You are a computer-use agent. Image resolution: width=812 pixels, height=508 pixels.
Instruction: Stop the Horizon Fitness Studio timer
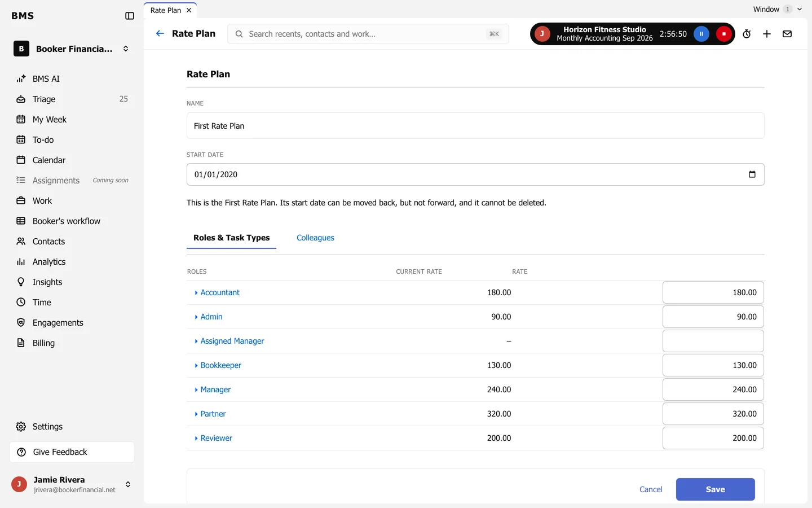[x=724, y=34]
